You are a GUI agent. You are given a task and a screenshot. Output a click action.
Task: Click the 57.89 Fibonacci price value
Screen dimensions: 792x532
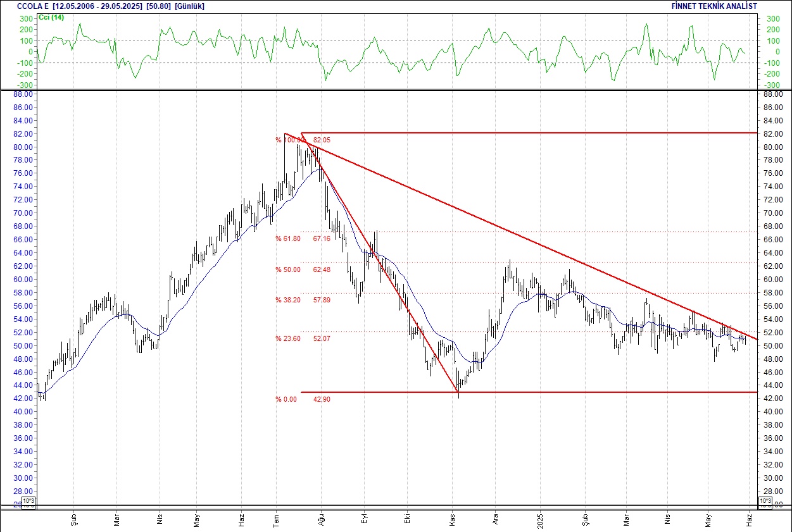(x=322, y=300)
